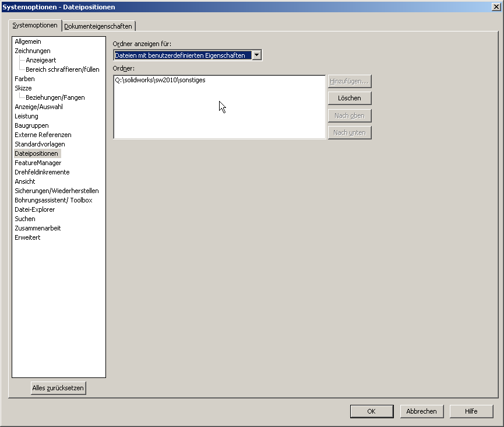This screenshot has height=427, width=504.
Task: Select Bohrungsassistent/ Toolbox entry
Action: (x=54, y=200)
